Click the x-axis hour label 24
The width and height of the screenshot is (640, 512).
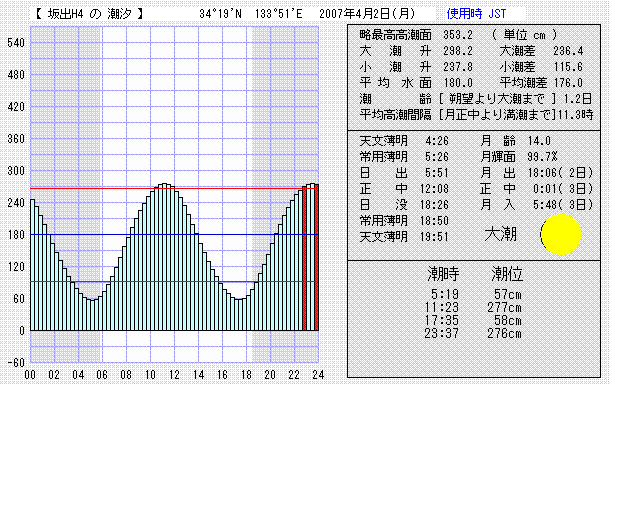click(x=318, y=375)
